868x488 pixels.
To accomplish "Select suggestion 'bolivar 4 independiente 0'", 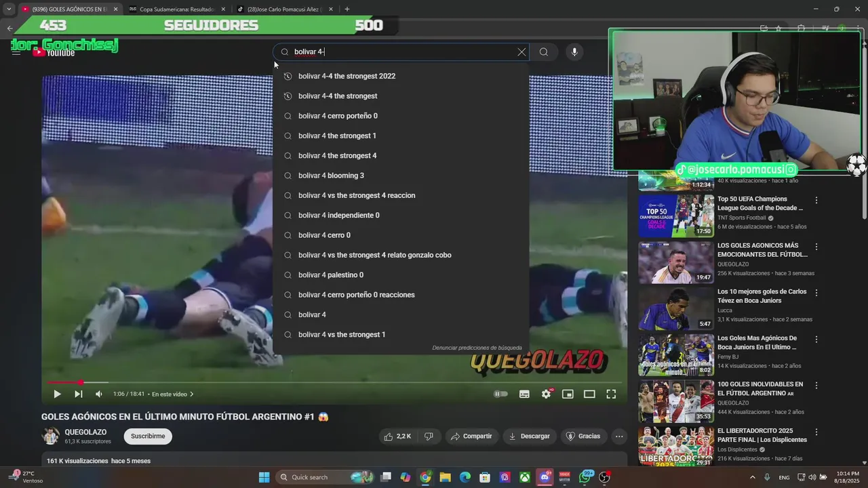I will [x=401, y=216].
